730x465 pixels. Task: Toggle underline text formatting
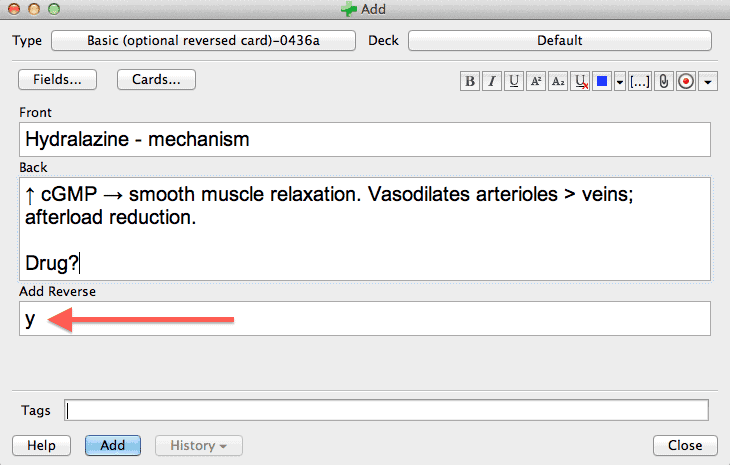coord(514,81)
